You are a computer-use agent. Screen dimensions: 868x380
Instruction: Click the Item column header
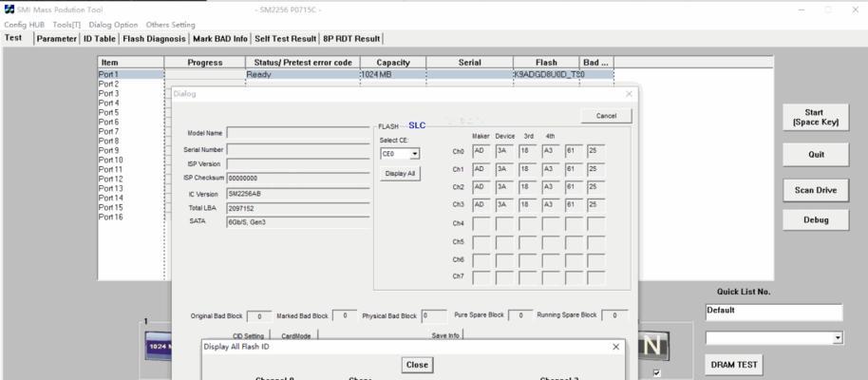coord(131,63)
